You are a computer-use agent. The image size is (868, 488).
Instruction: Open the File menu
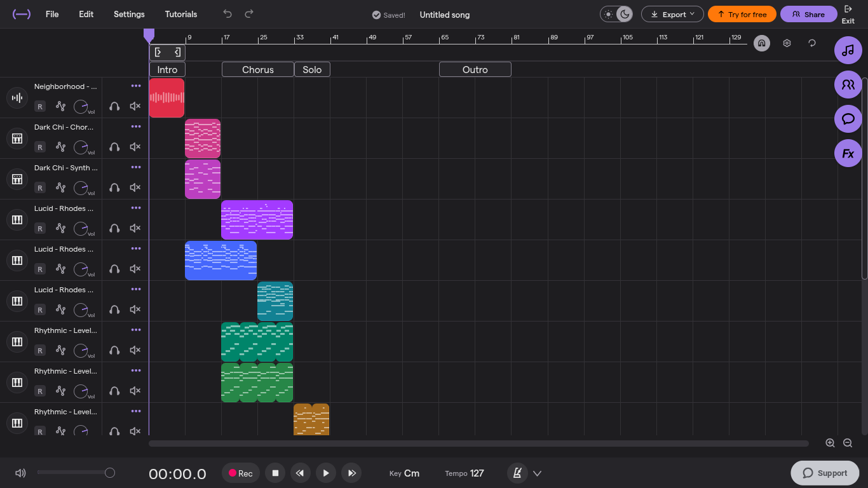tap(52, 14)
